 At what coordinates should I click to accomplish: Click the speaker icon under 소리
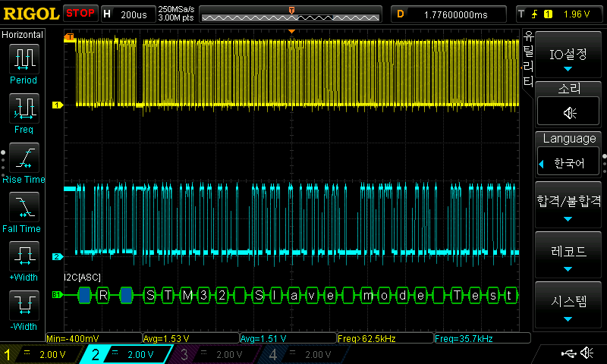[568, 112]
